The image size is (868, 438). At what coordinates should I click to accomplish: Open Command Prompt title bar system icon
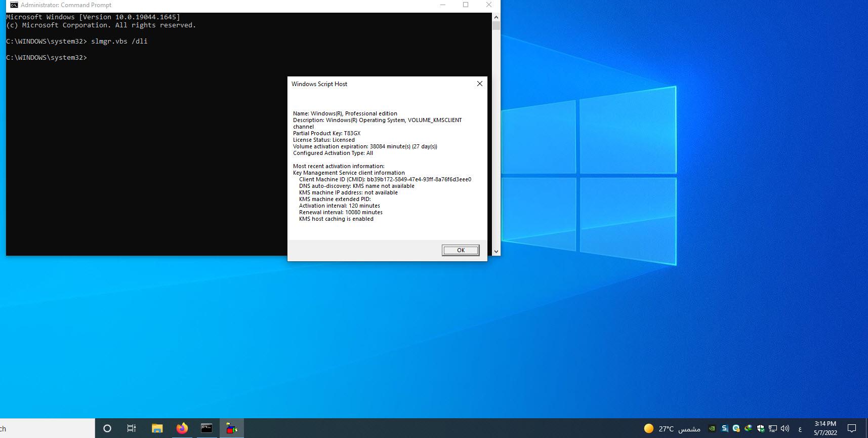click(x=14, y=5)
